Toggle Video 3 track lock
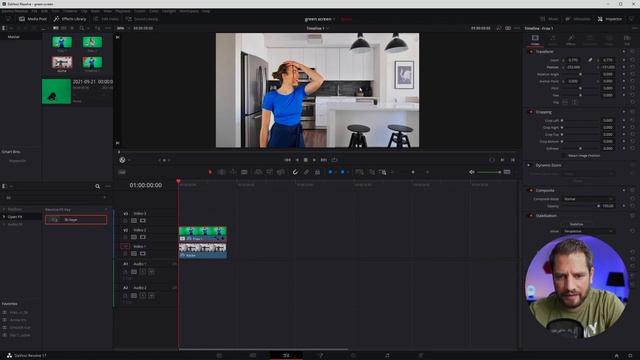Viewport: 640px width, 360px height. [x=125, y=220]
